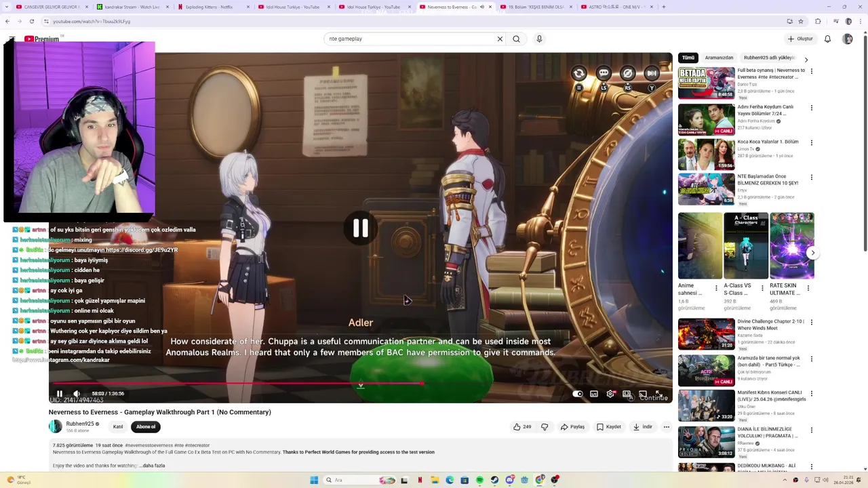Open the Windows Start menu

[314, 480]
